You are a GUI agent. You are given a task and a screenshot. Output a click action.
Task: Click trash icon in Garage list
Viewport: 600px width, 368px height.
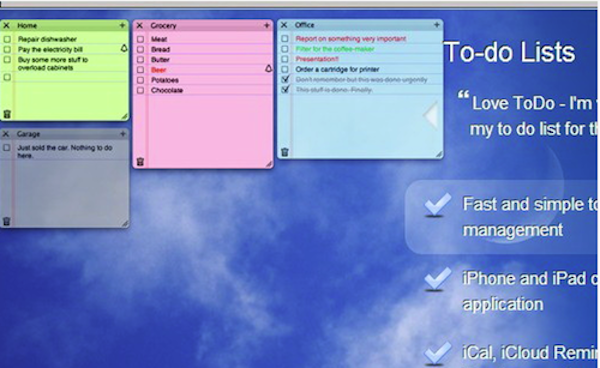coord(7,221)
